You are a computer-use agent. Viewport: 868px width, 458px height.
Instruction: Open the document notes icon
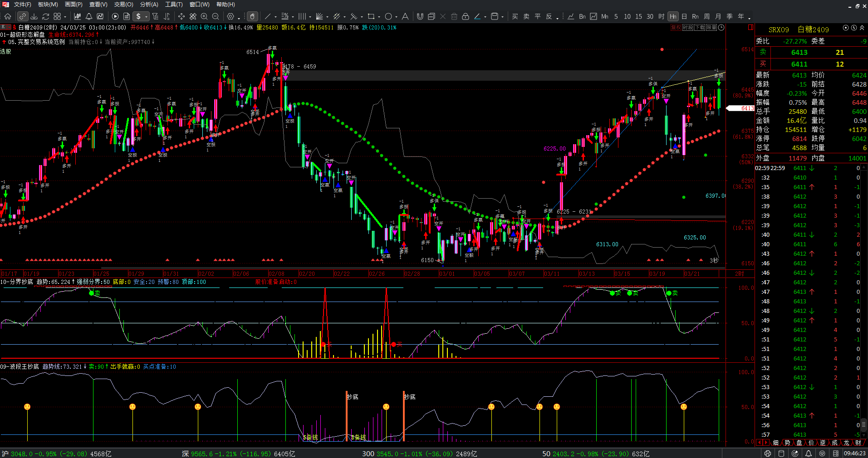(127, 16)
